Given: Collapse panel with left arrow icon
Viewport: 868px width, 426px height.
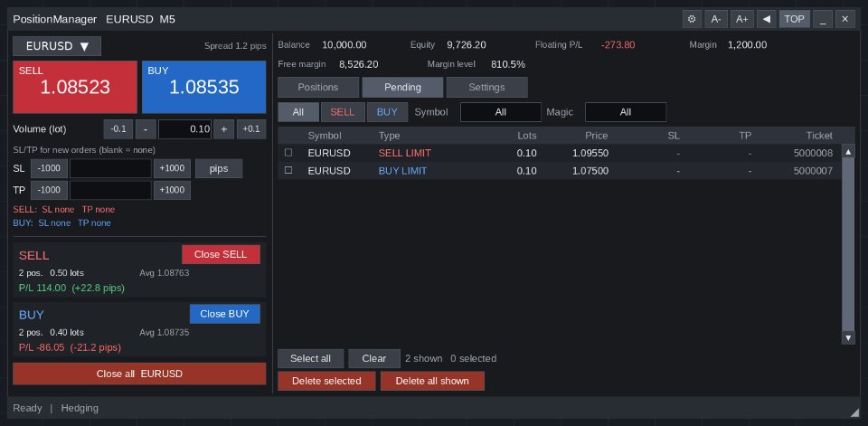Looking at the screenshot, I should coord(766,19).
